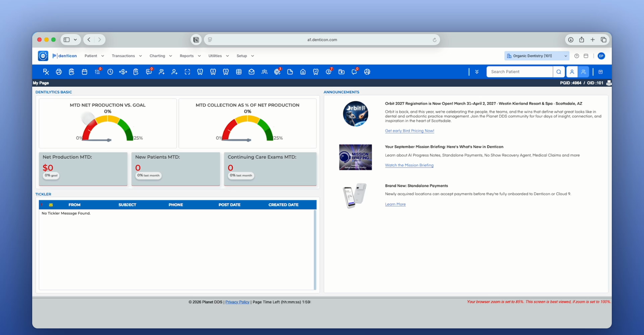Open the envelope mail toolbar icon
The image size is (644, 335).
252,72
